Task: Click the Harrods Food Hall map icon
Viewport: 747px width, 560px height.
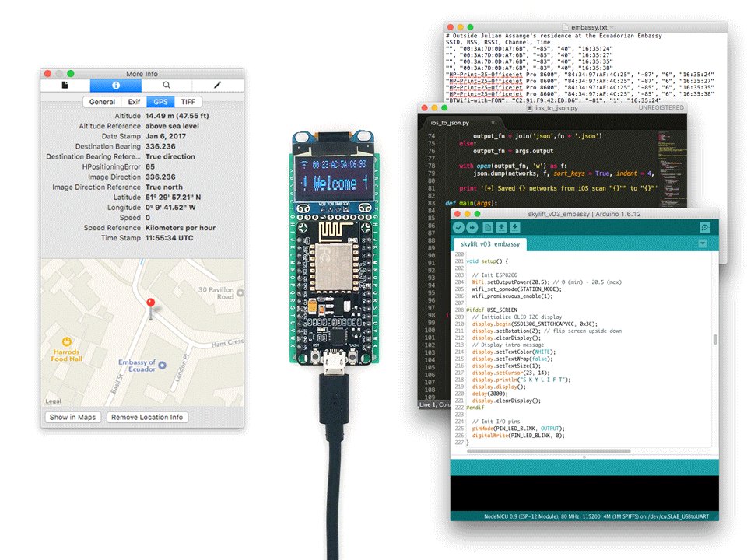Action: [67, 341]
